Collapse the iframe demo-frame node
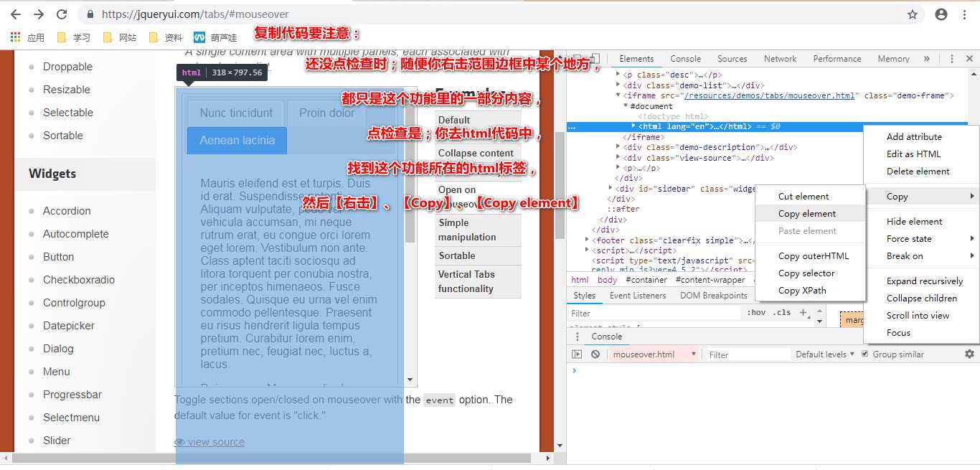Image resolution: width=980 pixels, height=470 pixels. (x=618, y=95)
